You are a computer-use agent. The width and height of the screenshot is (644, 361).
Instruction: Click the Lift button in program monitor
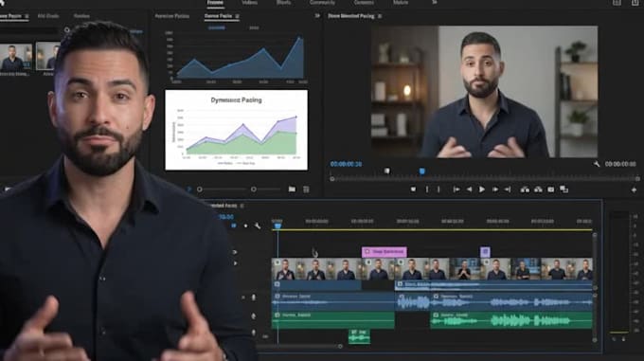[525, 190]
